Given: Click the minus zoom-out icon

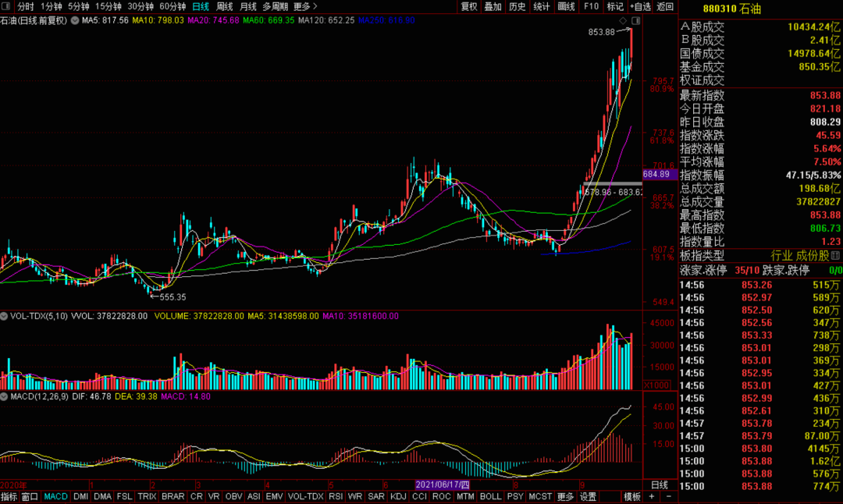Looking at the screenshot, I should 668,496.
